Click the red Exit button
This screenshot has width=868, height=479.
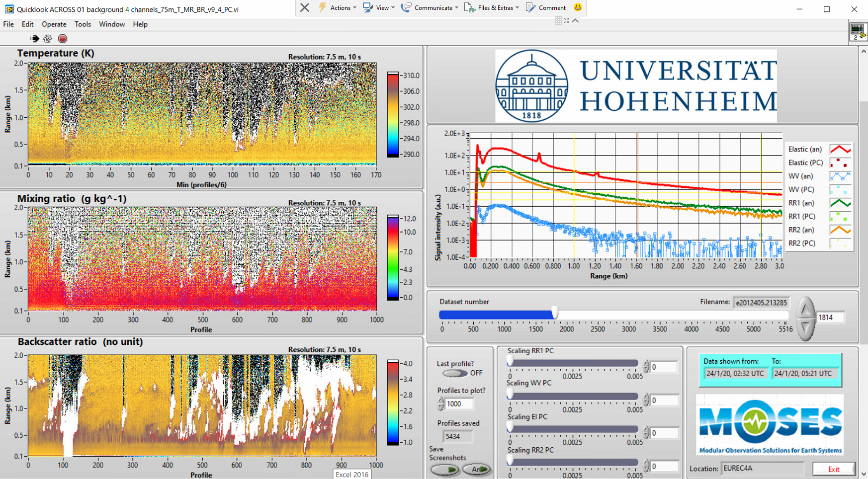[834, 469]
